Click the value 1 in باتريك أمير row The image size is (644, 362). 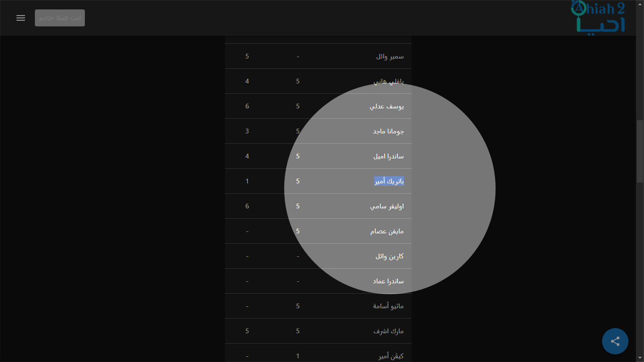click(247, 181)
